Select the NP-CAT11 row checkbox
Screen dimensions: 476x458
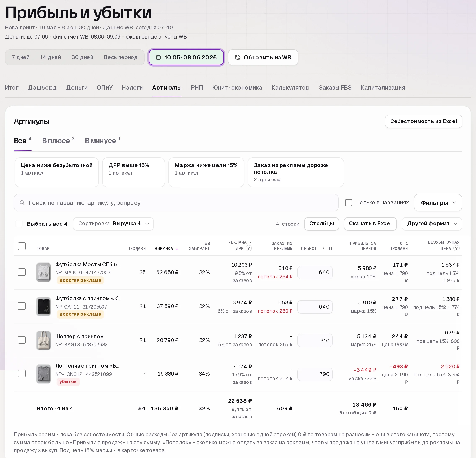(22, 306)
